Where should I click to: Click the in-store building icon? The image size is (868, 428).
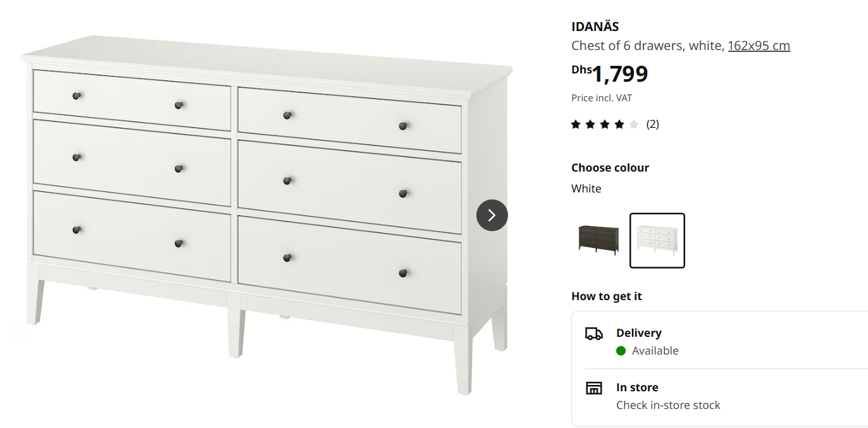[594, 388]
